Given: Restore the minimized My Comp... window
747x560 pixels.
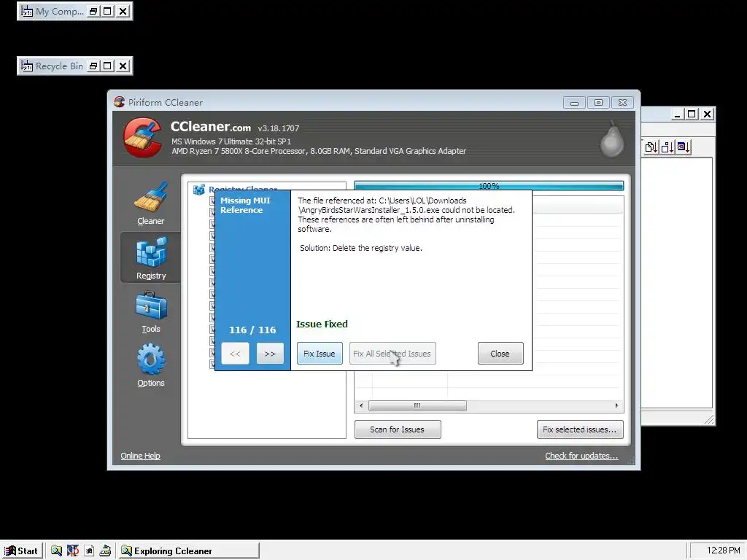Looking at the screenshot, I should point(94,11).
